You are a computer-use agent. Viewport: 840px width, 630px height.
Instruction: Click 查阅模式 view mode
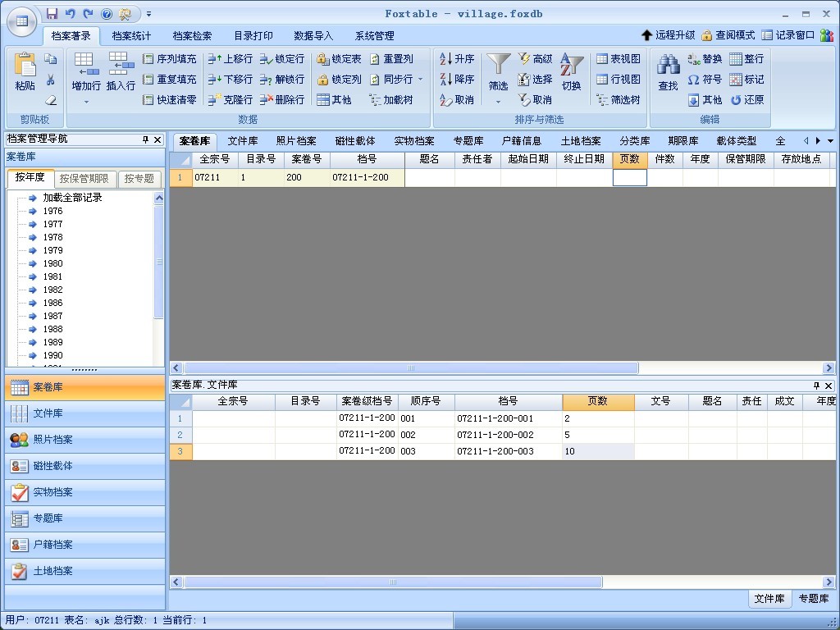(x=728, y=35)
